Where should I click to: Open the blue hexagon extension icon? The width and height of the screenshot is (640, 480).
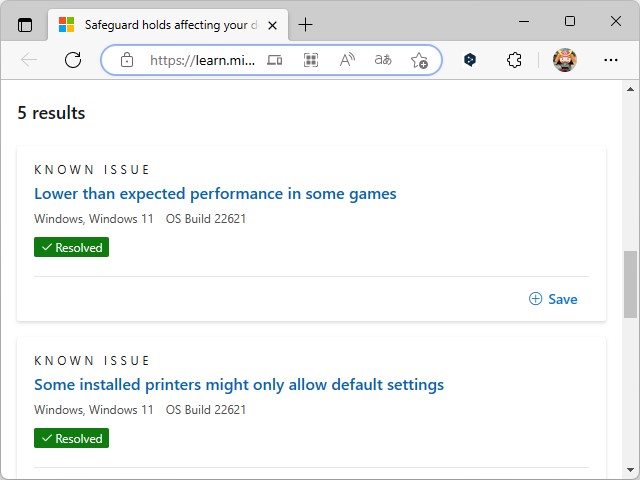(x=470, y=60)
